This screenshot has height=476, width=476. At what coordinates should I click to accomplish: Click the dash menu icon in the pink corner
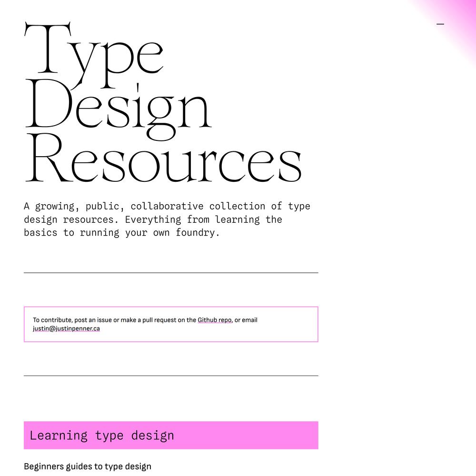click(440, 24)
